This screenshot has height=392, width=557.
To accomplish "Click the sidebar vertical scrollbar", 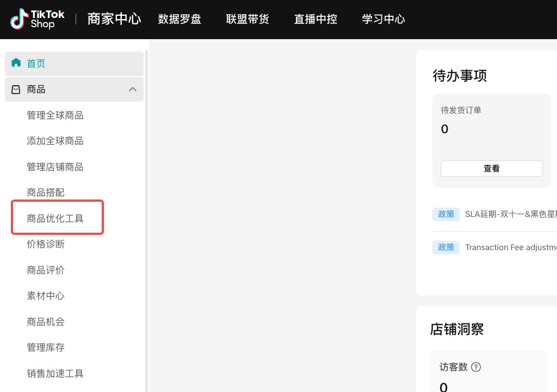I will [146, 217].
